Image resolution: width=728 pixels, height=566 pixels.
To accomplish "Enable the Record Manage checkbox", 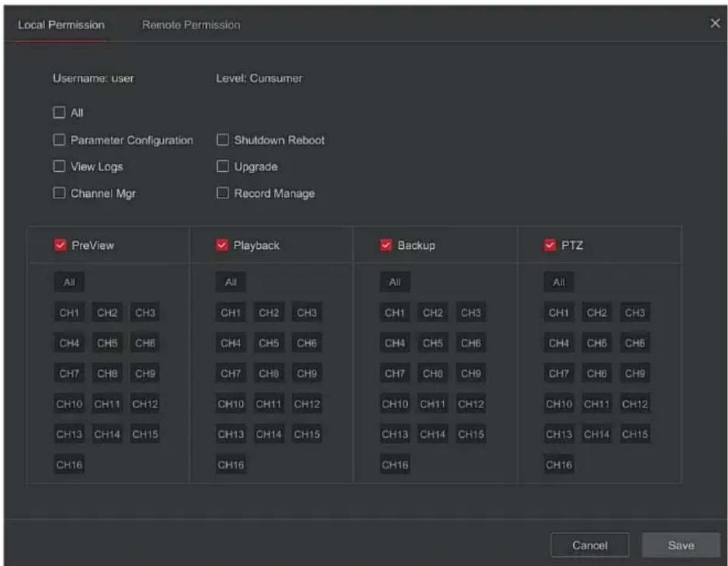I will [223, 192].
